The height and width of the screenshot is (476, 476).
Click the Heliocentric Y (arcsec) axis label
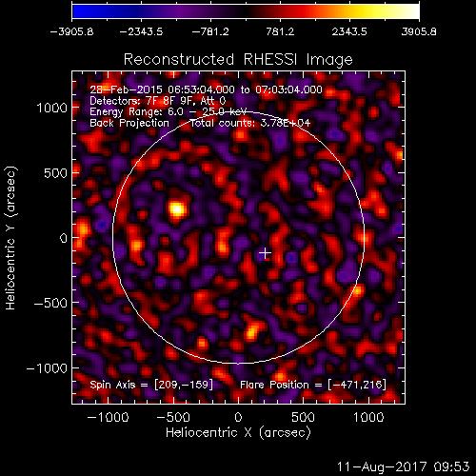(10, 238)
